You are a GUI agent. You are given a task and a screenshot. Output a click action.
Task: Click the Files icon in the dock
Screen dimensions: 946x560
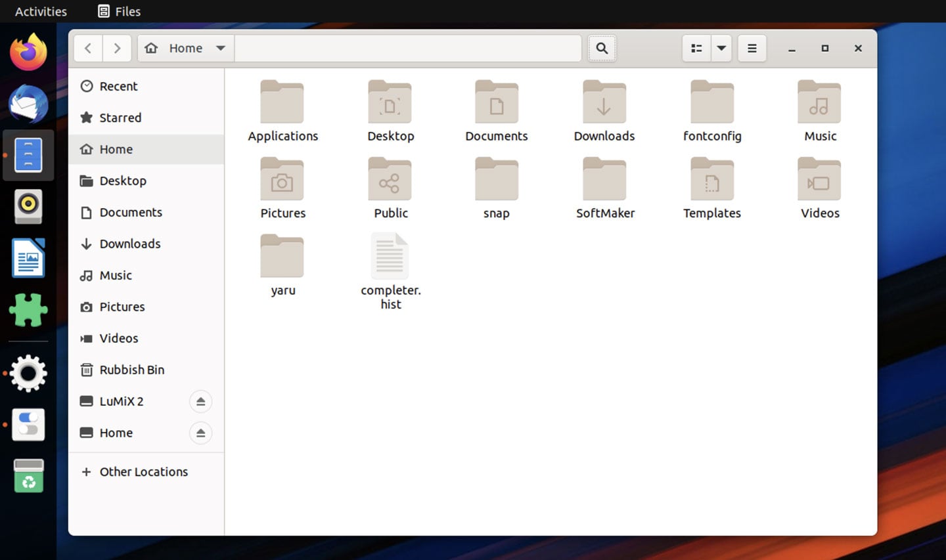tap(28, 155)
